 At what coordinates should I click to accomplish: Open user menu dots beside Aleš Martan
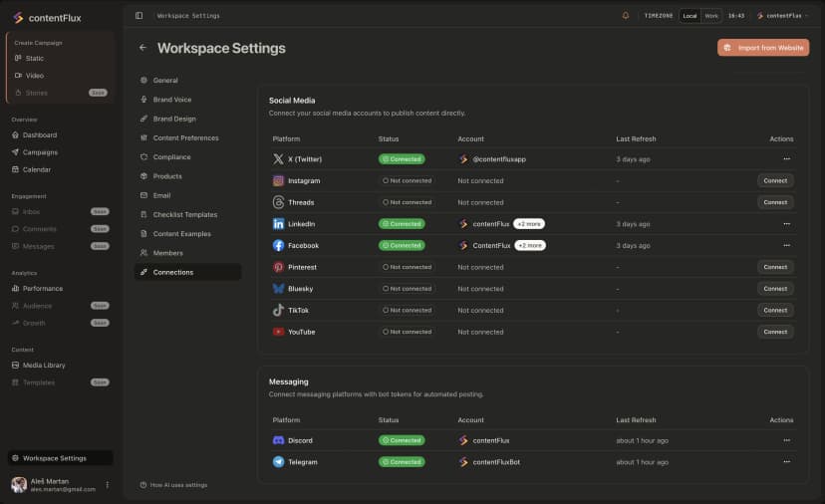click(x=108, y=485)
